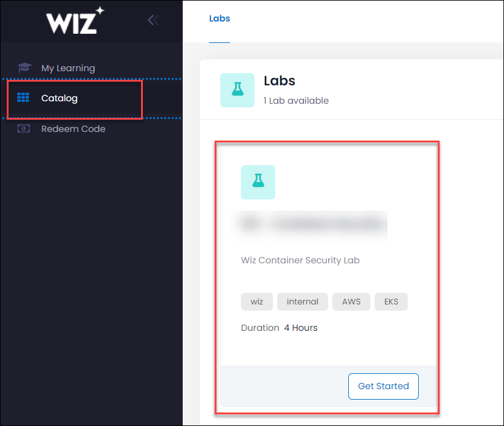Switch to the Labs tab

pyautogui.click(x=220, y=18)
